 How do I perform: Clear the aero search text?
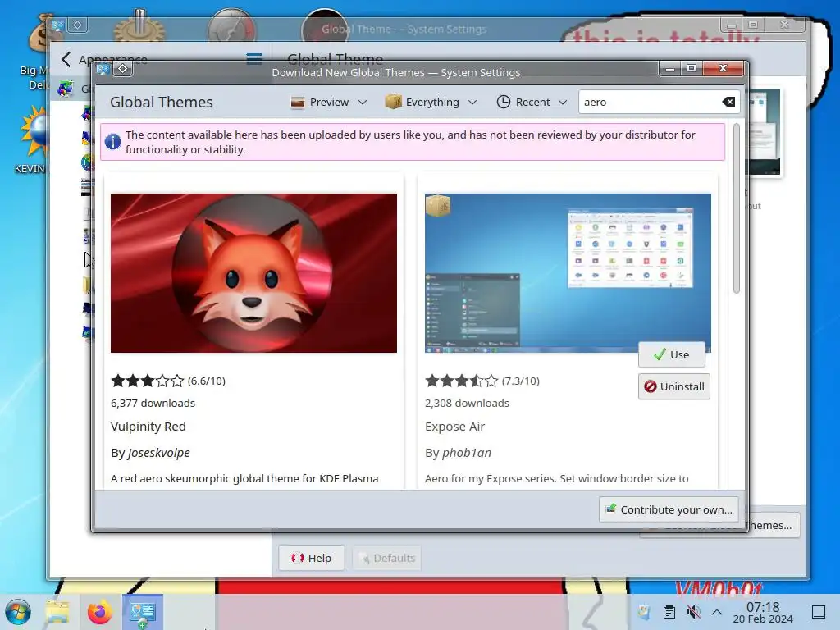(728, 102)
